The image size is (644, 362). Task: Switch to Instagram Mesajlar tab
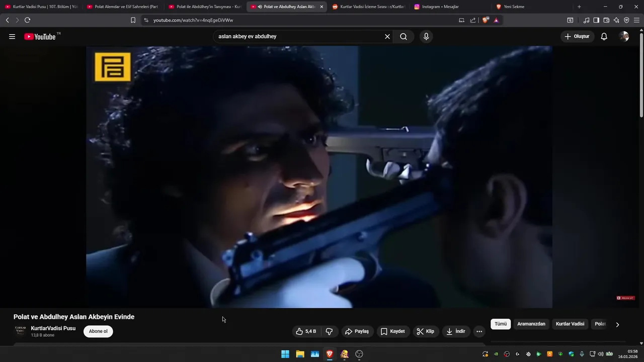pyautogui.click(x=450, y=7)
